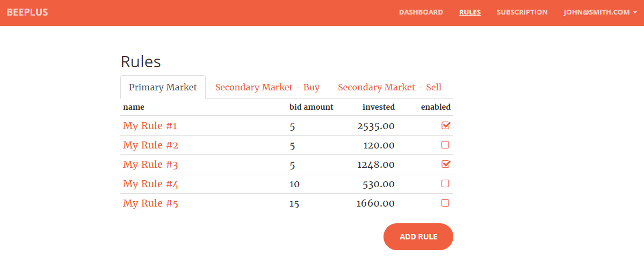Image resolution: width=644 pixels, height=262 pixels.
Task: Open Secondary Market - Sell tab
Action: pyautogui.click(x=389, y=87)
